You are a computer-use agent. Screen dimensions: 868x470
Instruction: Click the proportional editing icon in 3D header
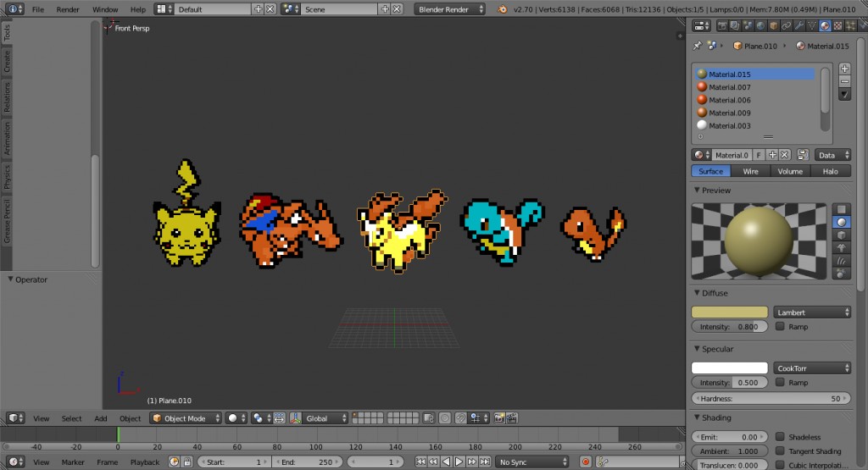pyautogui.click(x=444, y=418)
